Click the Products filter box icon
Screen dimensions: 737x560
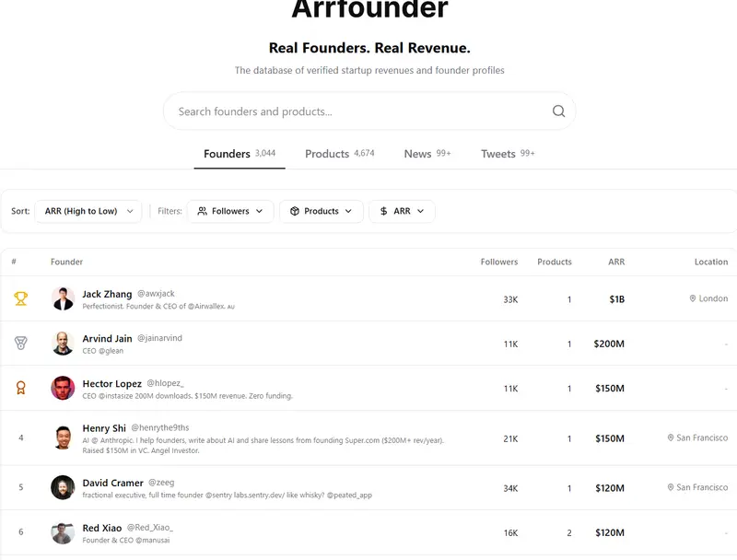tap(295, 212)
